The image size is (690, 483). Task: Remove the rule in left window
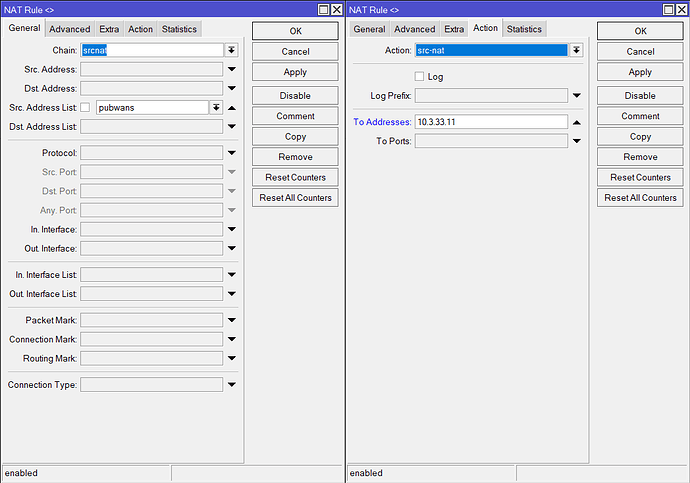[x=295, y=157]
